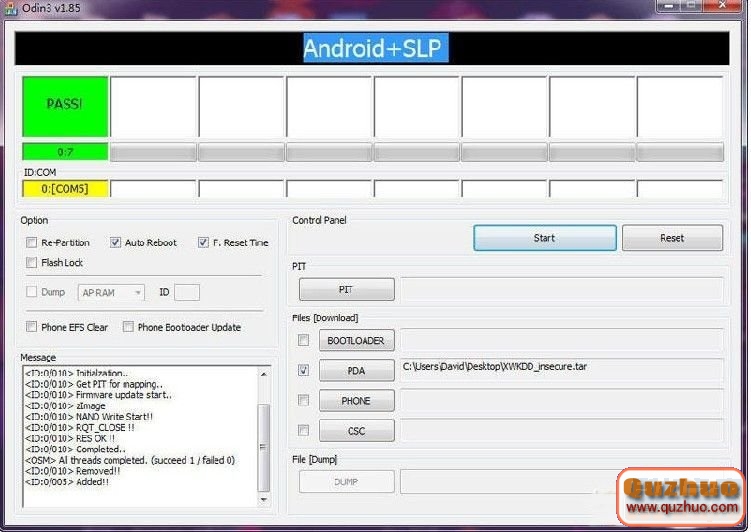This screenshot has width=751, height=532.
Task: Click the 'Firmware update start..' log line
Action: [98, 395]
